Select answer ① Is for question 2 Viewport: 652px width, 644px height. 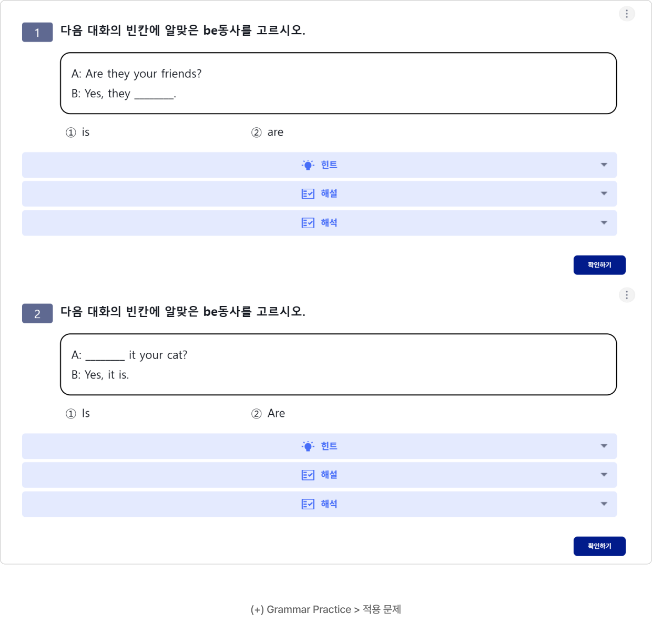78,414
